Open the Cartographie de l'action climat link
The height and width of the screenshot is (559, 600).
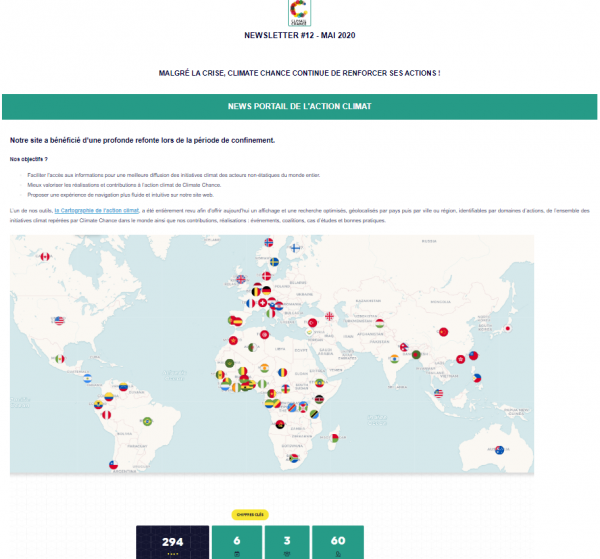(96, 210)
